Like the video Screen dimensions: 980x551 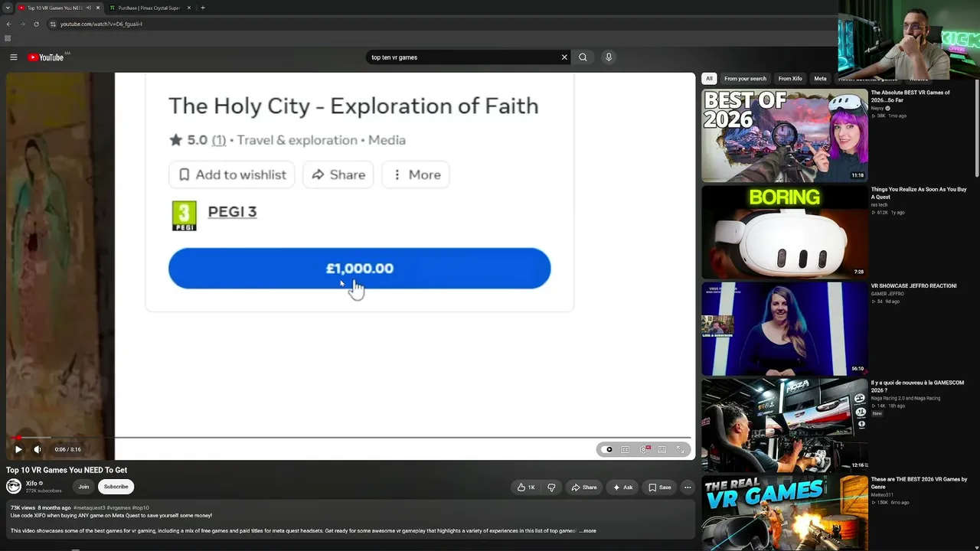click(x=526, y=487)
